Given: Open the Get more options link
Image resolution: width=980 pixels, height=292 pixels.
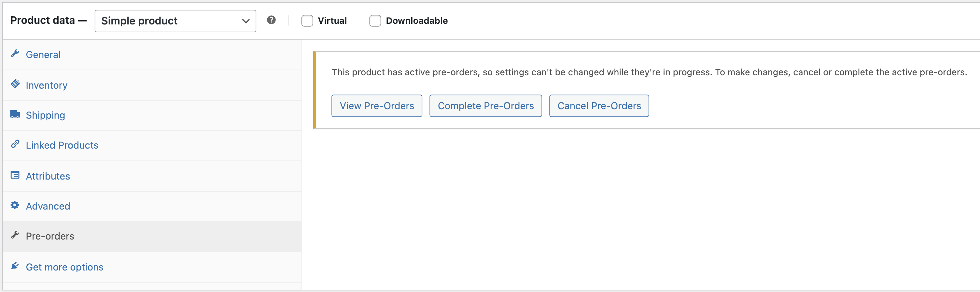Looking at the screenshot, I should pos(65,267).
